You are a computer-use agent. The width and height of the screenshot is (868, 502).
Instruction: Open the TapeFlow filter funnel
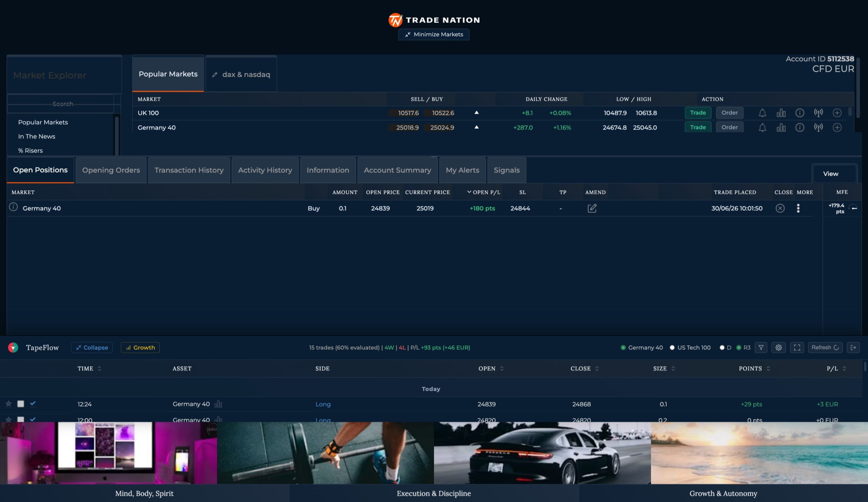pos(761,347)
